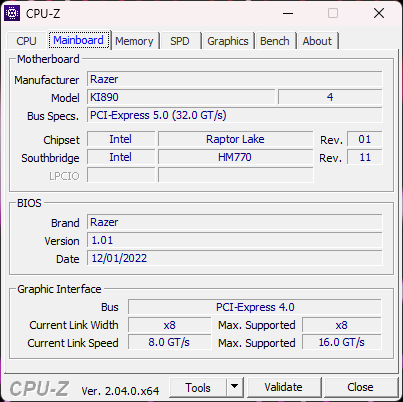403x402 pixels.
Task: Click the Model field showing KI890
Action: point(181,97)
